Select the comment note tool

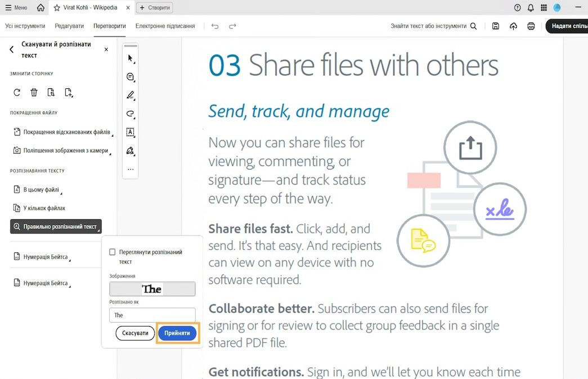[x=130, y=77]
